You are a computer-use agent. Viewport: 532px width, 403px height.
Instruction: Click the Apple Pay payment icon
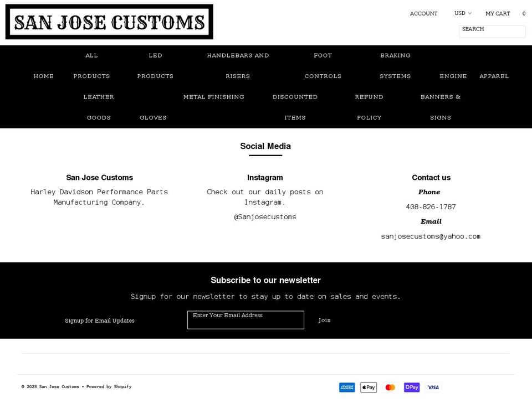pos(369,387)
